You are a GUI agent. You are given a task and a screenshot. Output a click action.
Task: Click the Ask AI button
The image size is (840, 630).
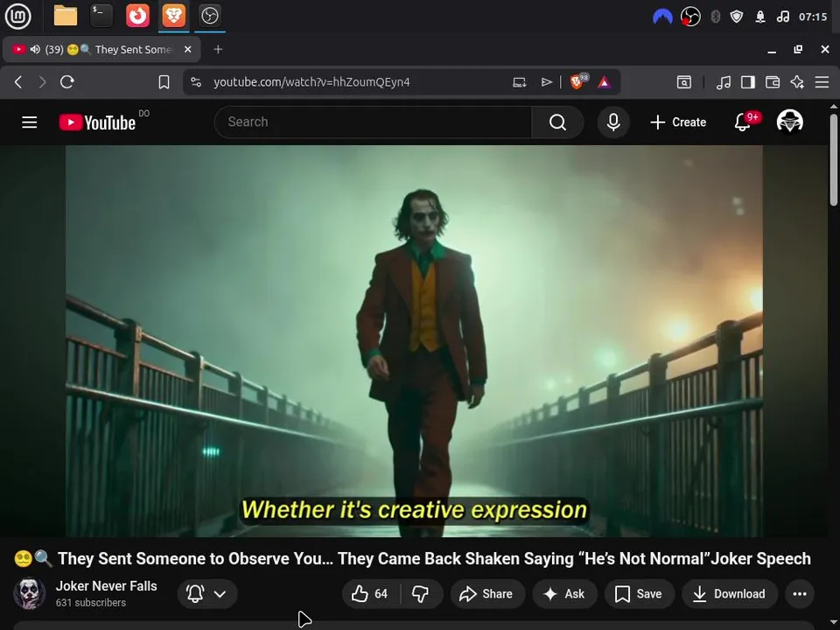pyautogui.click(x=564, y=593)
